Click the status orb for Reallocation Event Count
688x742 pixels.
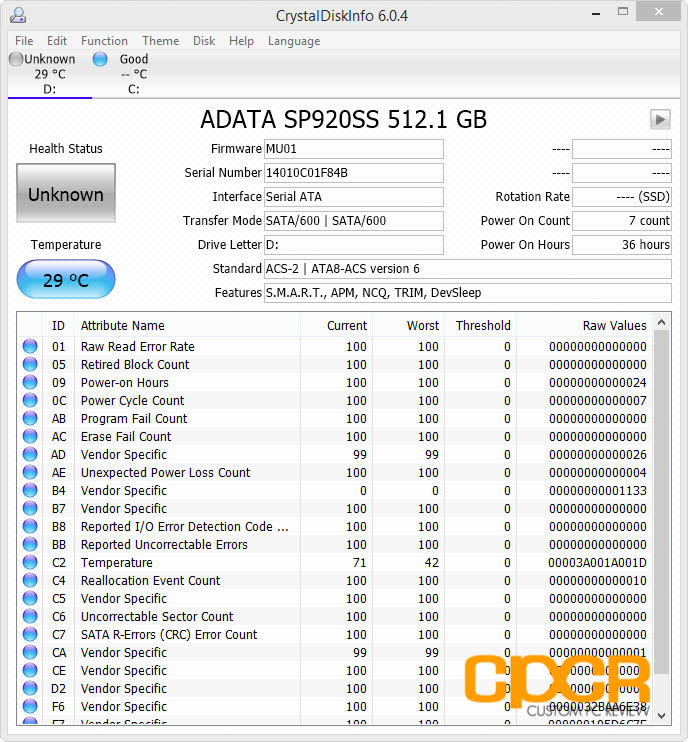click(30, 580)
